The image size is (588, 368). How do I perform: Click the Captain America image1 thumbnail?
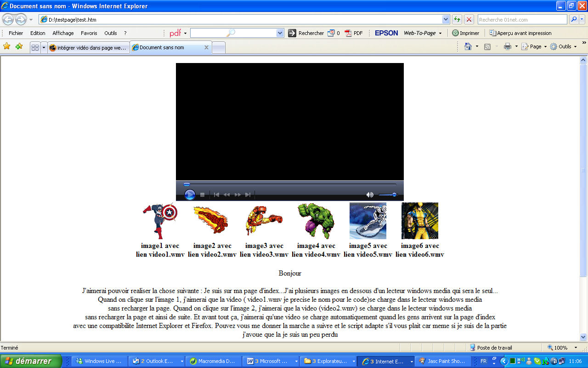[160, 221]
